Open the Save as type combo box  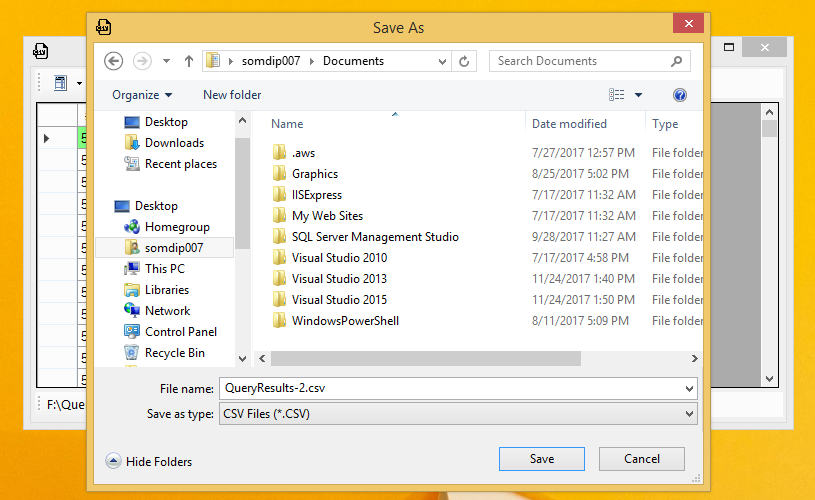pyautogui.click(x=458, y=414)
